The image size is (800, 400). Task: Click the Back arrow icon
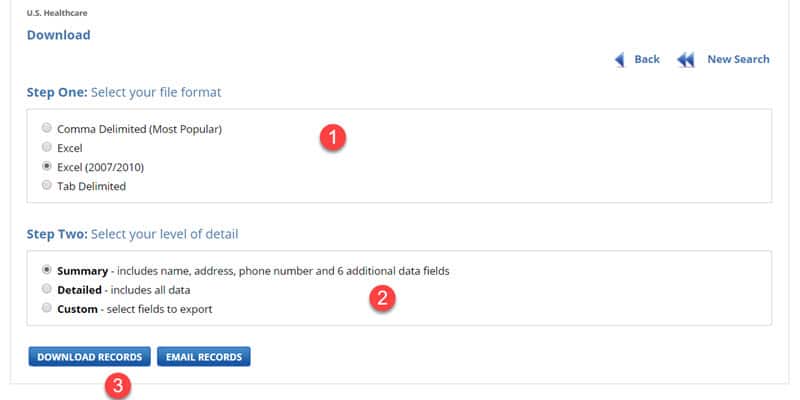coord(620,60)
